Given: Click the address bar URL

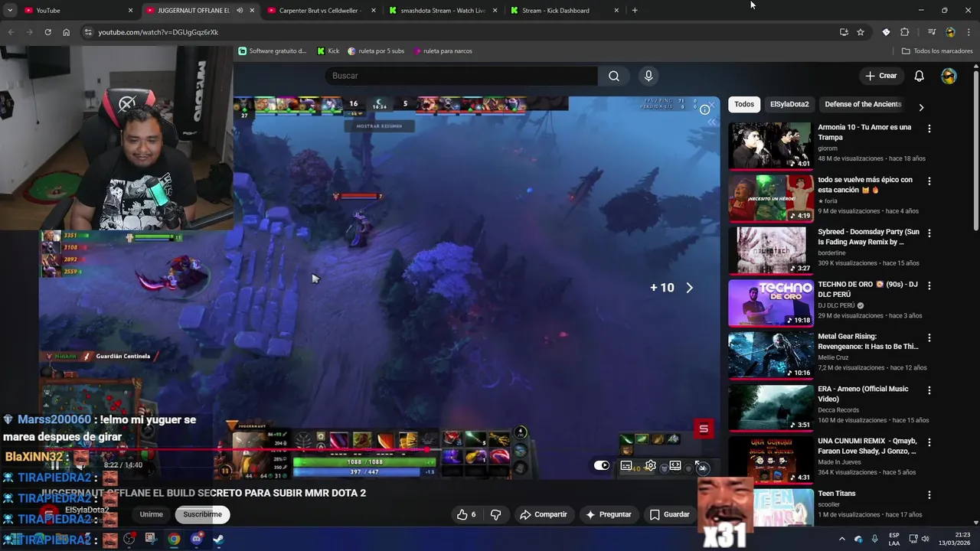Looking at the screenshot, I should pyautogui.click(x=158, y=32).
